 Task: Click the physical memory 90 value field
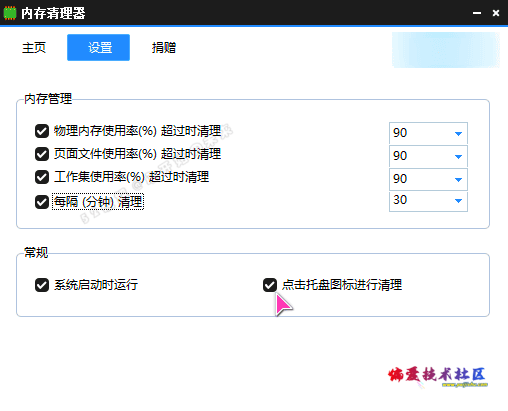428,133
